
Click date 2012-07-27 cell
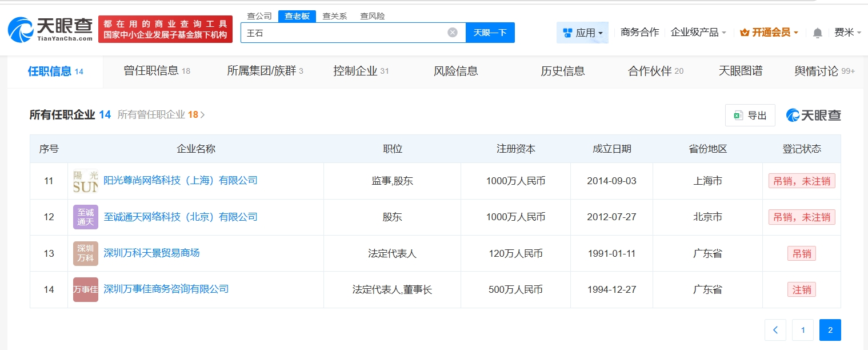tap(611, 217)
